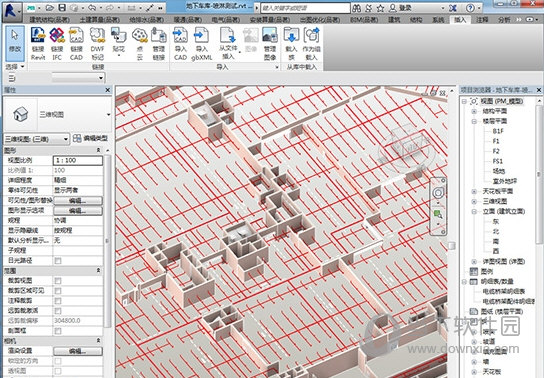Click Edit button for Rendering Settings
544x378 pixels.
pyautogui.click(x=78, y=351)
